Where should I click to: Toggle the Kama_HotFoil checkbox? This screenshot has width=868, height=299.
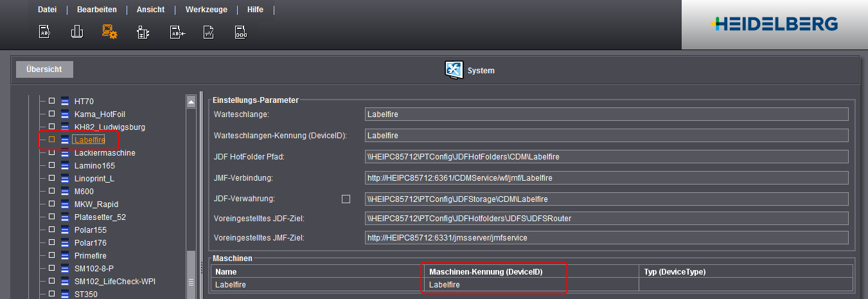point(52,114)
